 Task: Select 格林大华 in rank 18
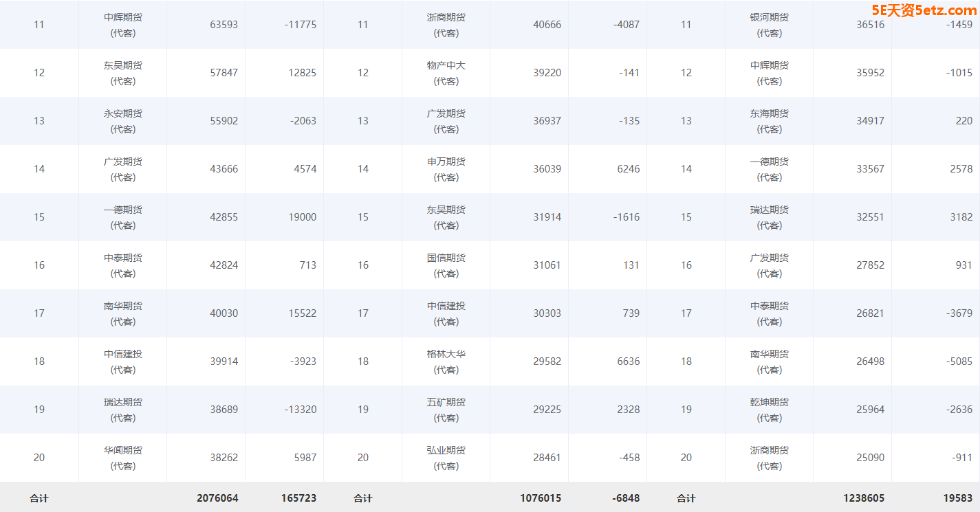[x=446, y=361]
